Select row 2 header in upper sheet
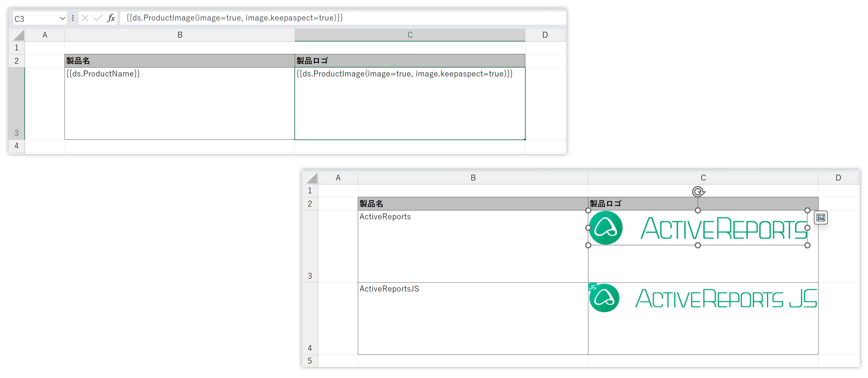 16,61
